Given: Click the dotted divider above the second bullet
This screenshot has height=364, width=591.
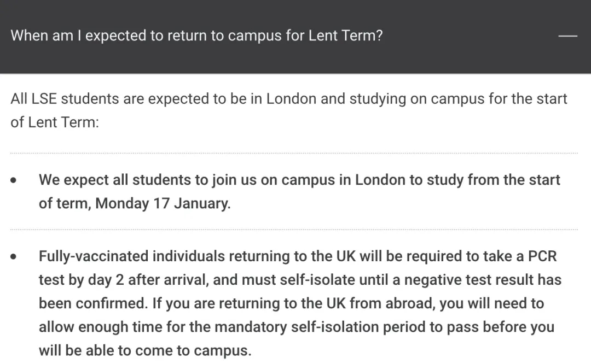Looking at the screenshot, I should (294, 230).
